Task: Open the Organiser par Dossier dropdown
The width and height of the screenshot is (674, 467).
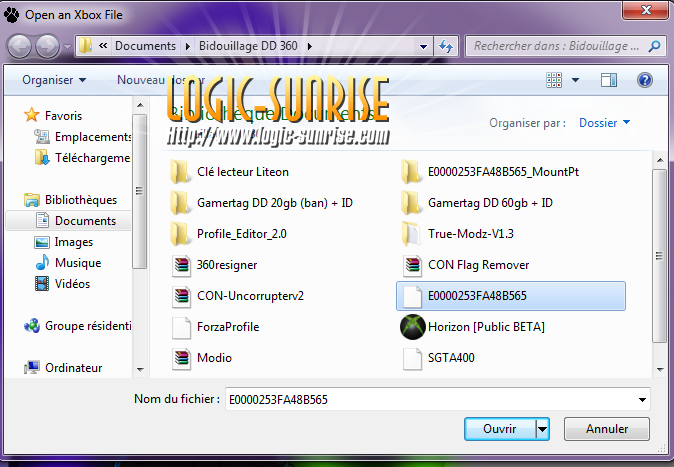Action: coord(604,123)
